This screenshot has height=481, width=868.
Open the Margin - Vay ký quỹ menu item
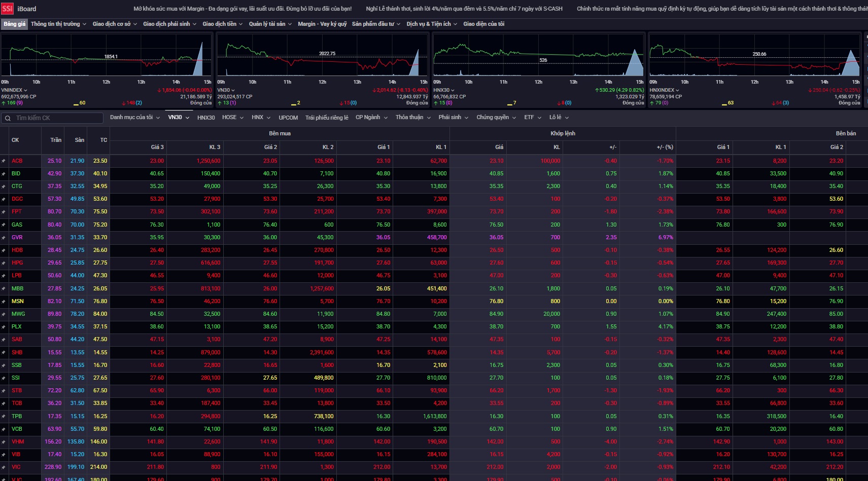[322, 24]
